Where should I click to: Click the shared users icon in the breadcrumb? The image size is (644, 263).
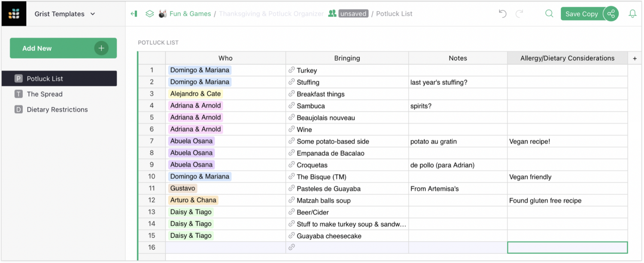[332, 14]
